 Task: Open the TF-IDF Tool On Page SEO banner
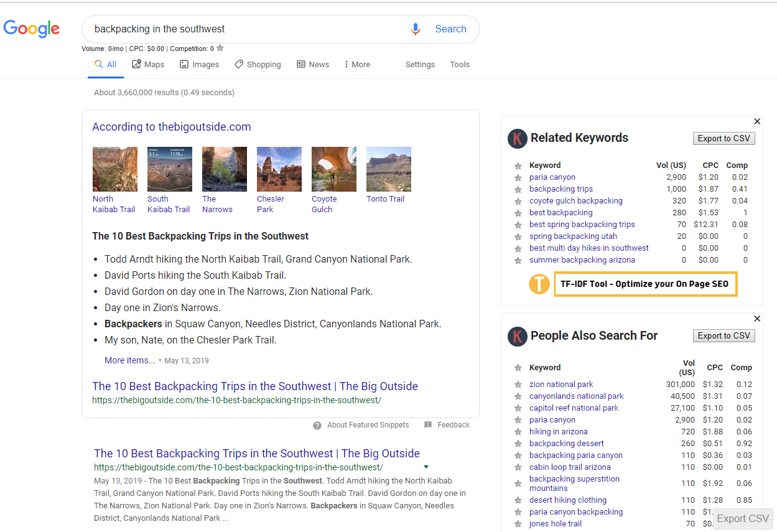click(x=645, y=284)
